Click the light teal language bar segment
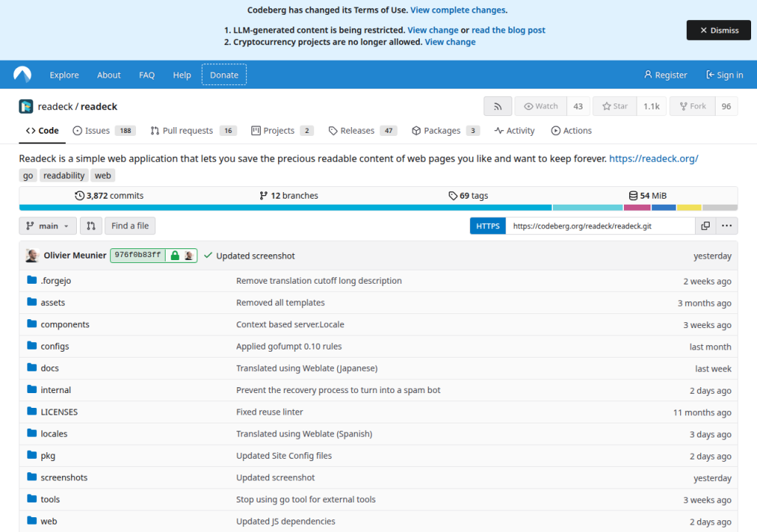Viewport: 757px width, 532px height. 588,208
